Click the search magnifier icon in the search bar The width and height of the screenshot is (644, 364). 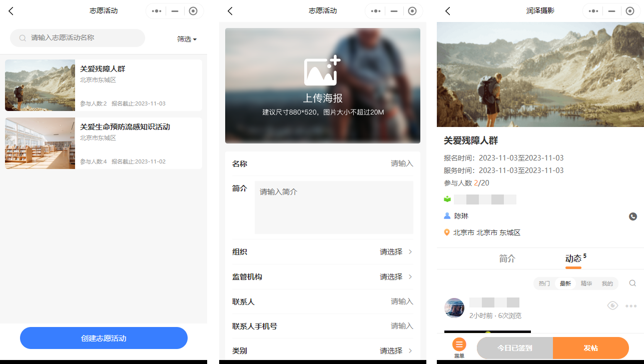click(x=23, y=38)
